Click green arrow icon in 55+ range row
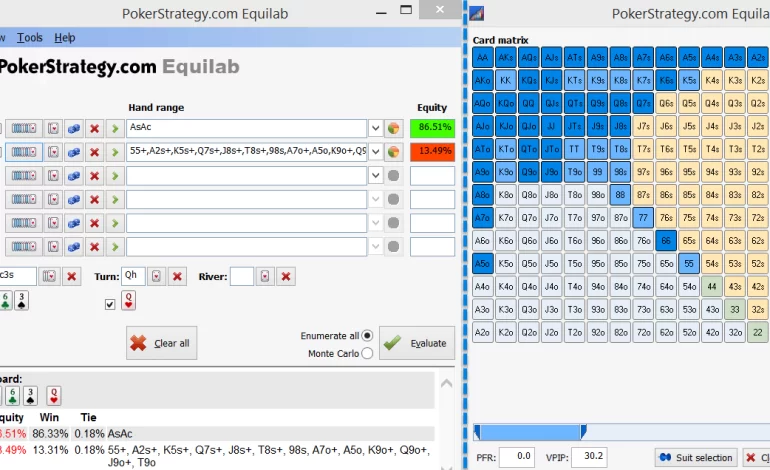The height and width of the screenshot is (470, 770). click(x=115, y=152)
